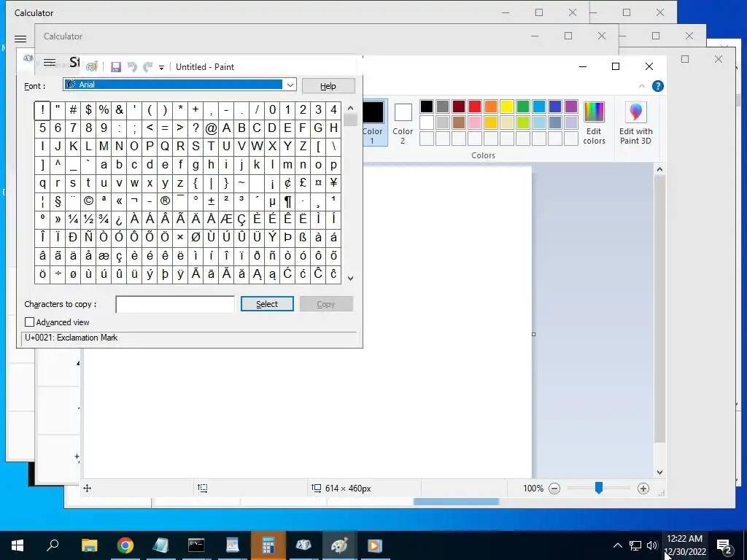Select Color 1 in Paint ribbon
The height and width of the screenshot is (560, 747).
373,122
